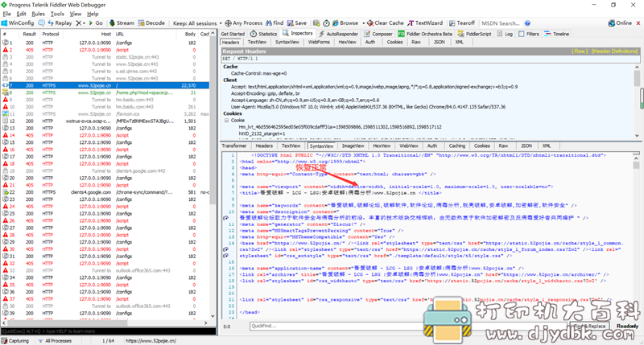
Task: Open the Browse dropdown arrow
Action: (363, 23)
